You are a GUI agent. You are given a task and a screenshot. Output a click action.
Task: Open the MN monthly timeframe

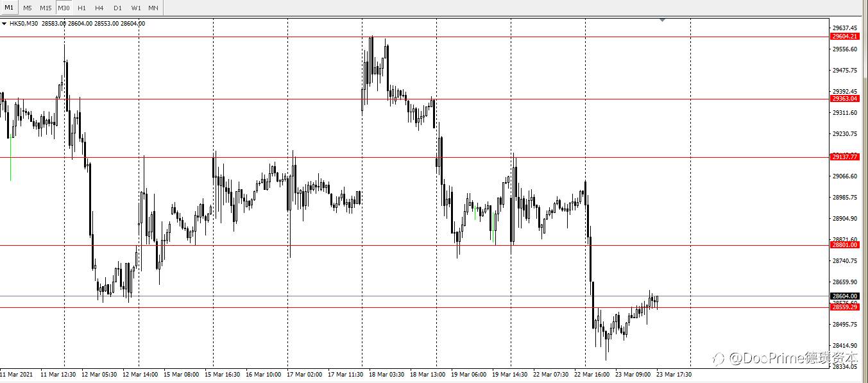(153, 8)
